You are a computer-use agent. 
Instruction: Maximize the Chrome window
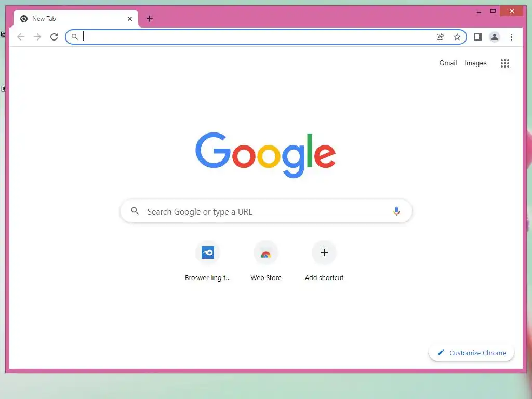493,11
